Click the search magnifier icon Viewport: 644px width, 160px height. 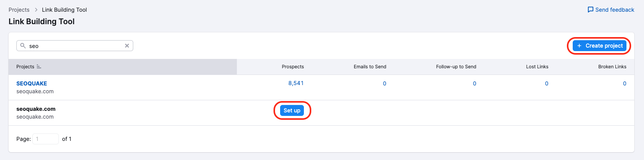(23, 46)
